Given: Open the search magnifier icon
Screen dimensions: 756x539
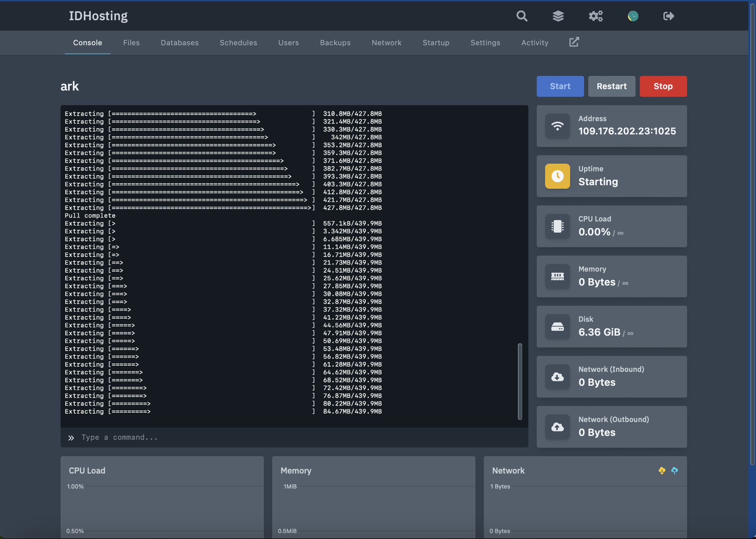Looking at the screenshot, I should pos(522,16).
